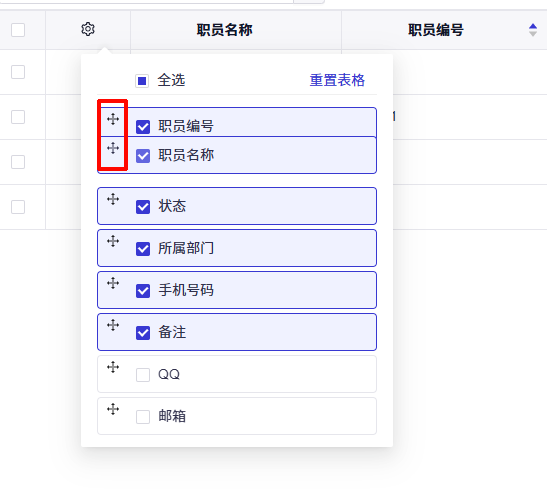547x490 pixels.
Task: Click the move handle beside 职员编号
Action: [x=113, y=119]
